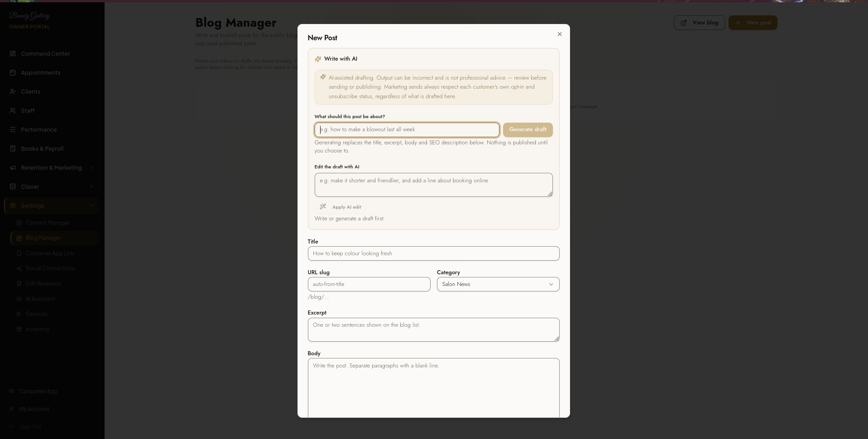Click the Settings gear icon

click(x=13, y=205)
